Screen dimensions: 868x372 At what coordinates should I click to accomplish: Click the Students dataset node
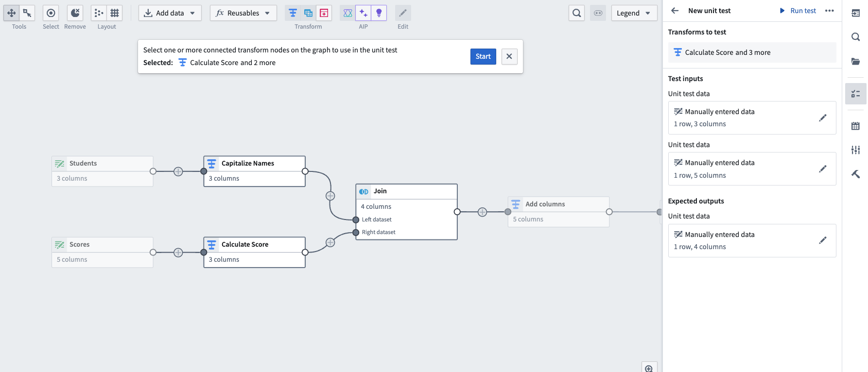point(102,171)
